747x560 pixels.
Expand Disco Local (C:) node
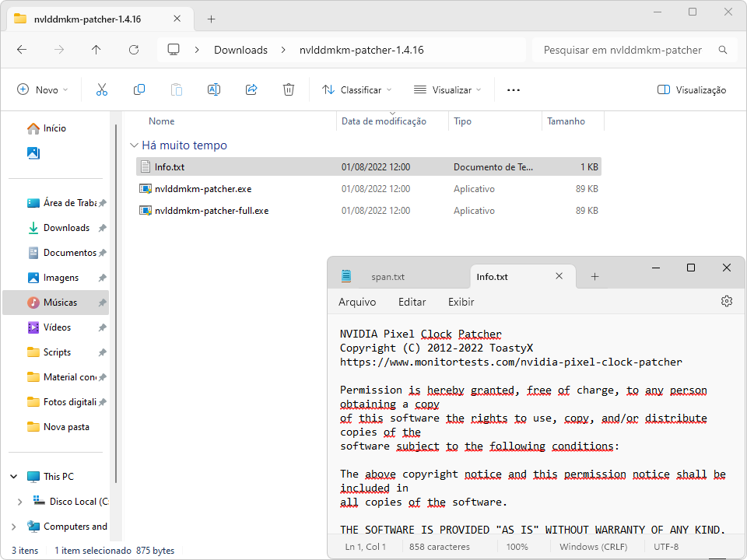coord(19,502)
